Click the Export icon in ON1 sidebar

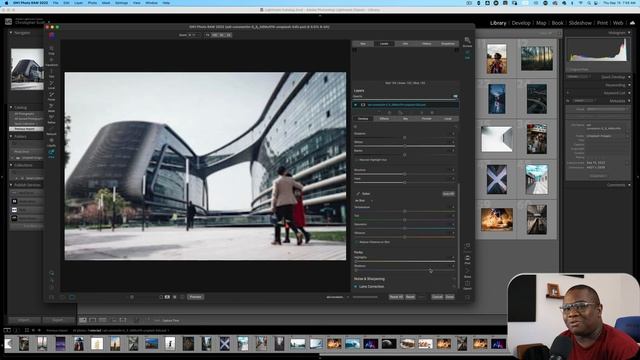(x=467, y=285)
